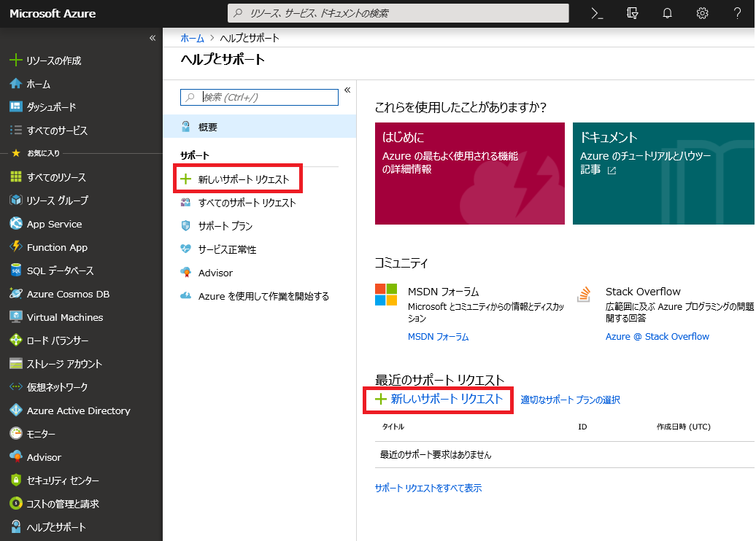Click the Function App lightning icon
Viewport: 756px width, 541px height.
click(x=16, y=246)
